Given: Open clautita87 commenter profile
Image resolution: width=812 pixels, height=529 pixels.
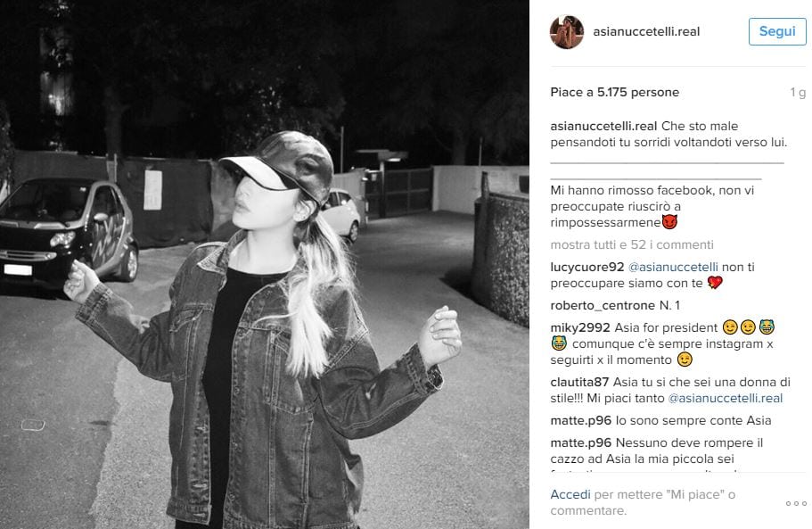Looking at the screenshot, I should pos(579,383).
